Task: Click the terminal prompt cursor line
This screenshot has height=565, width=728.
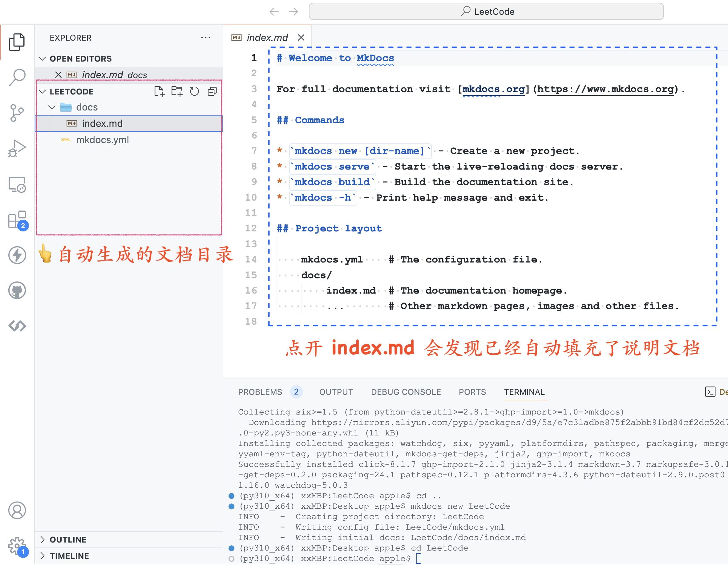Action: pos(330,558)
